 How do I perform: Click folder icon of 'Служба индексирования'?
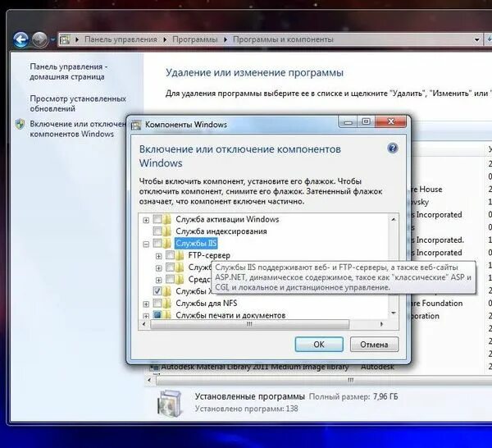coord(167,231)
